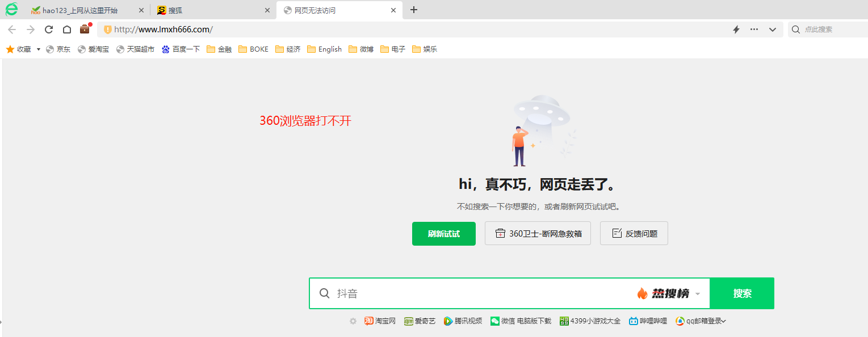
Task: Click the 刷新试试 refresh button
Action: [x=443, y=233]
